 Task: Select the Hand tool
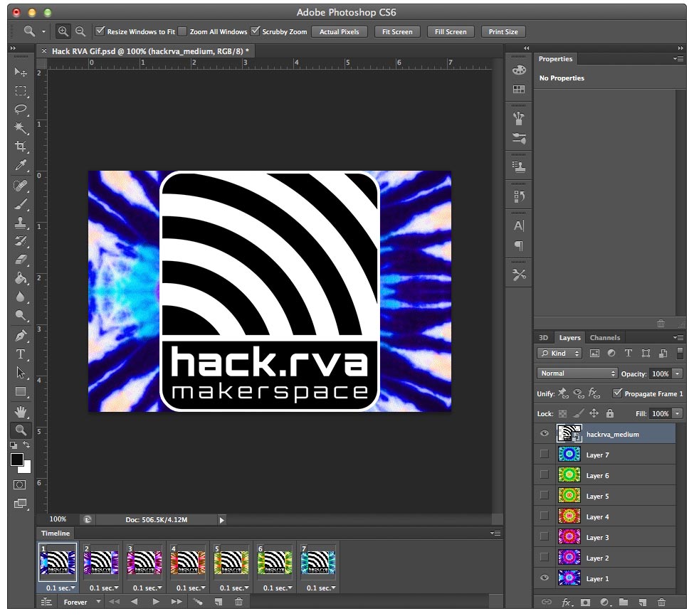coord(21,411)
